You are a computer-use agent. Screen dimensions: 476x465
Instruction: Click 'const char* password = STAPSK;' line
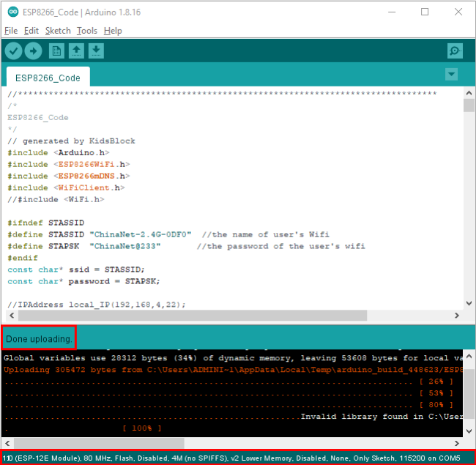[x=83, y=281]
